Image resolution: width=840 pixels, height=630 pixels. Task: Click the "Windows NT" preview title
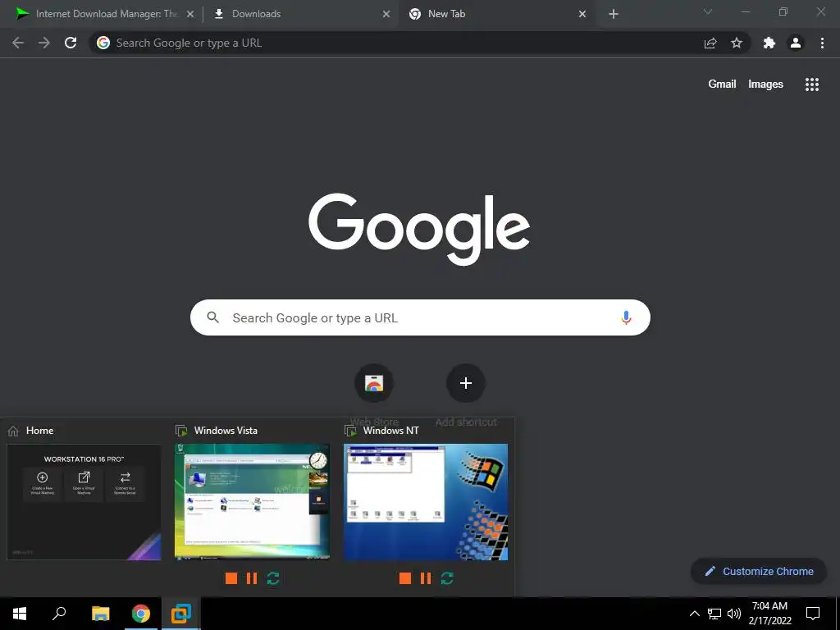[x=391, y=431]
